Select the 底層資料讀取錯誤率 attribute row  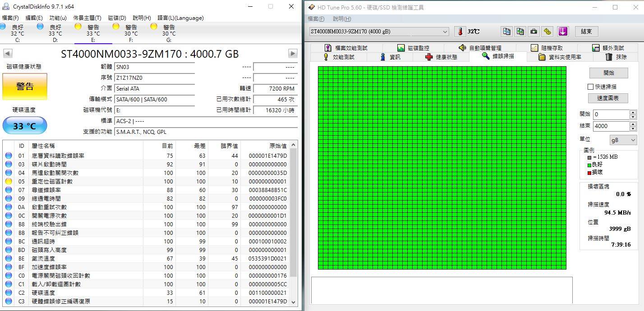click(146, 155)
